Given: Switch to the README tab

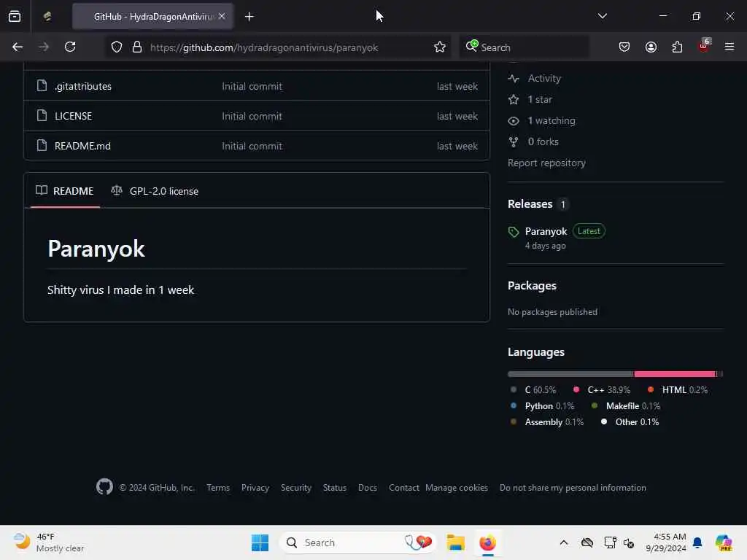Looking at the screenshot, I should (x=65, y=191).
